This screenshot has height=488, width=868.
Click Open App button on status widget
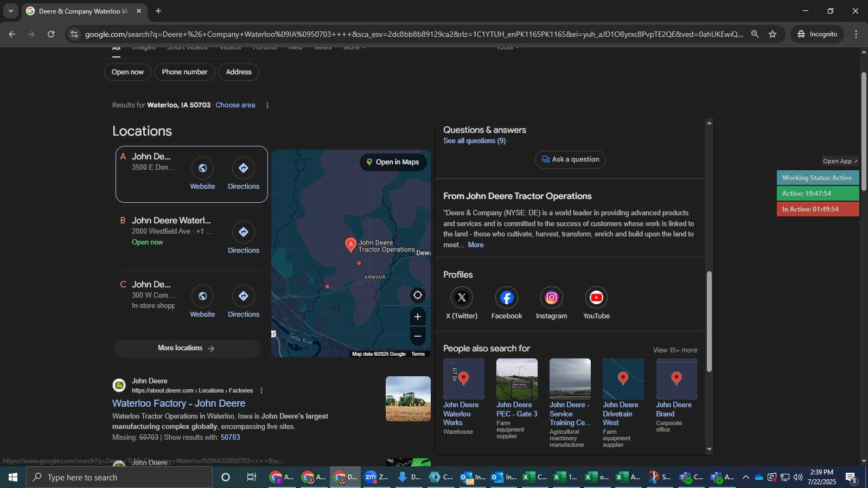[840, 161]
